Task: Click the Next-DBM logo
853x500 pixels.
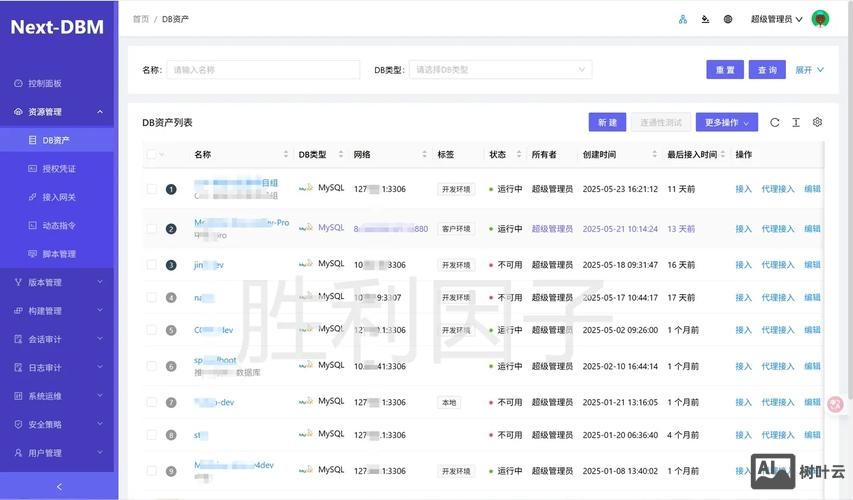Action: pos(57,27)
